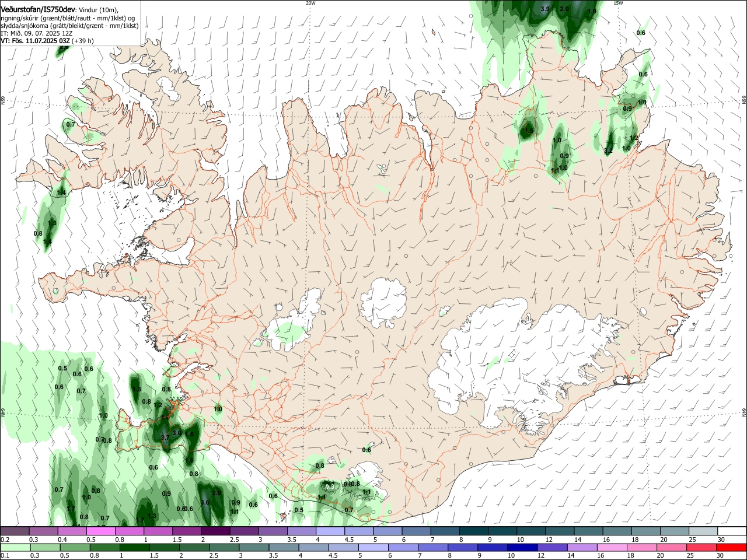This screenshot has width=747, height=560.
Task: Click the bright magenta snow swatch between 0.5 and 0.8
Action: pos(101,531)
